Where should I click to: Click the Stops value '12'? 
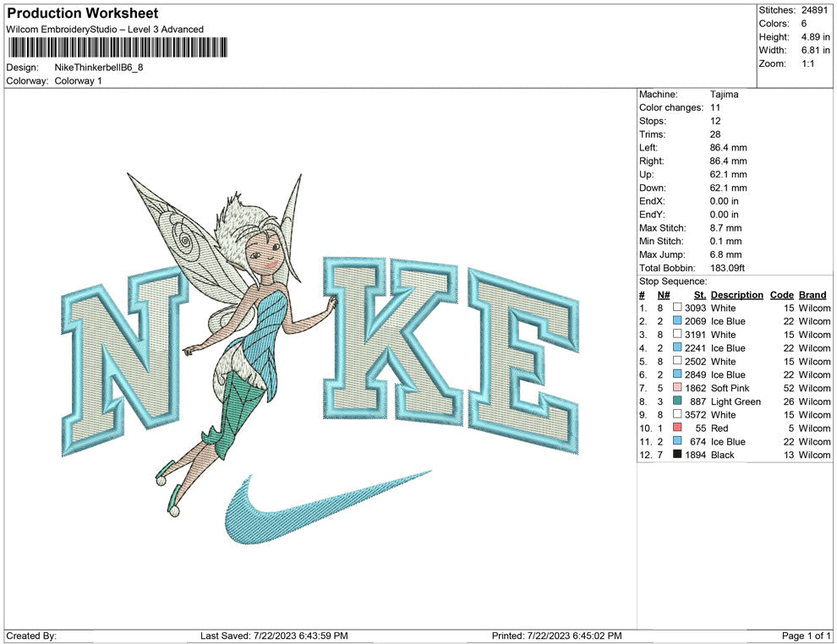point(715,121)
